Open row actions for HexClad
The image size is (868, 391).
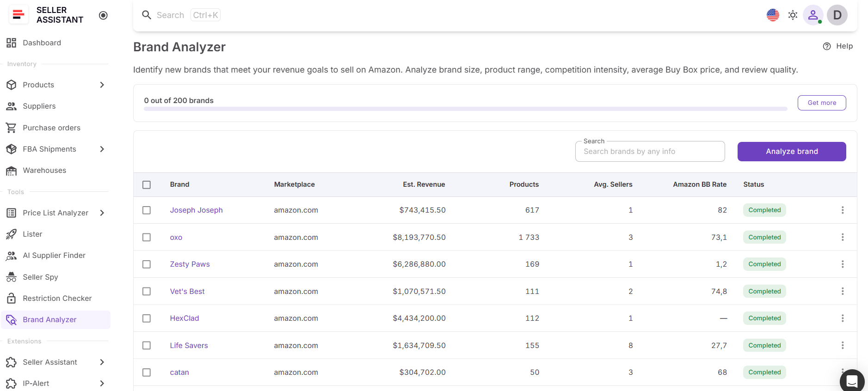coord(843,318)
